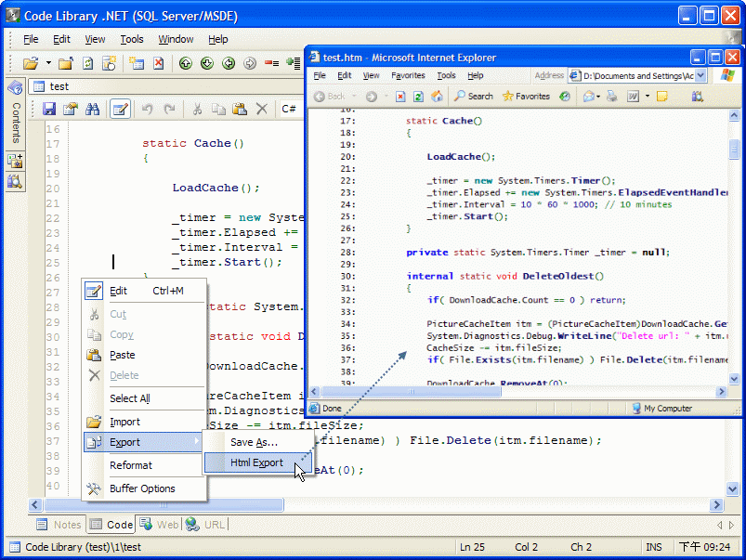The height and width of the screenshot is (560, 746).
Task: Click Search button in IE toolbar
Action: pyautogui.click(x=474, y=96)
